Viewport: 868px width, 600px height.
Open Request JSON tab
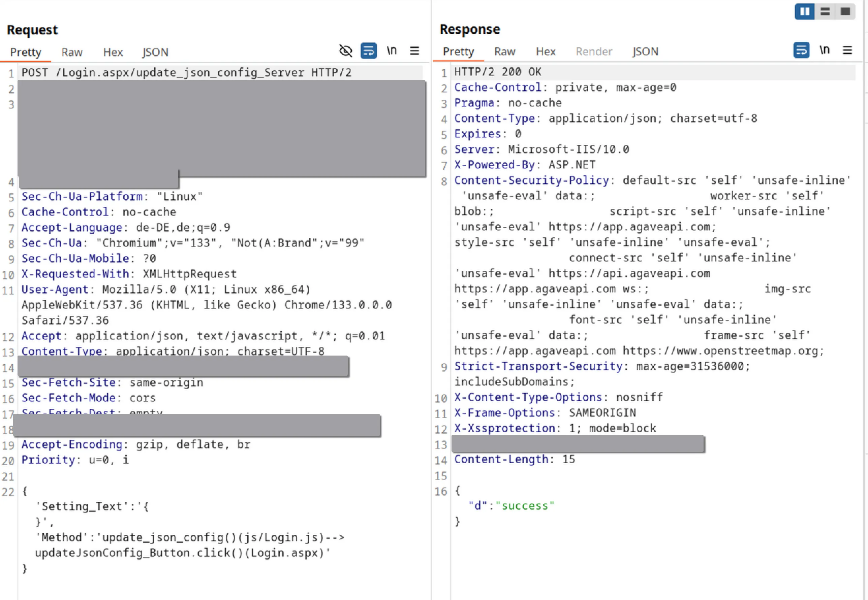tap(155, 52)
